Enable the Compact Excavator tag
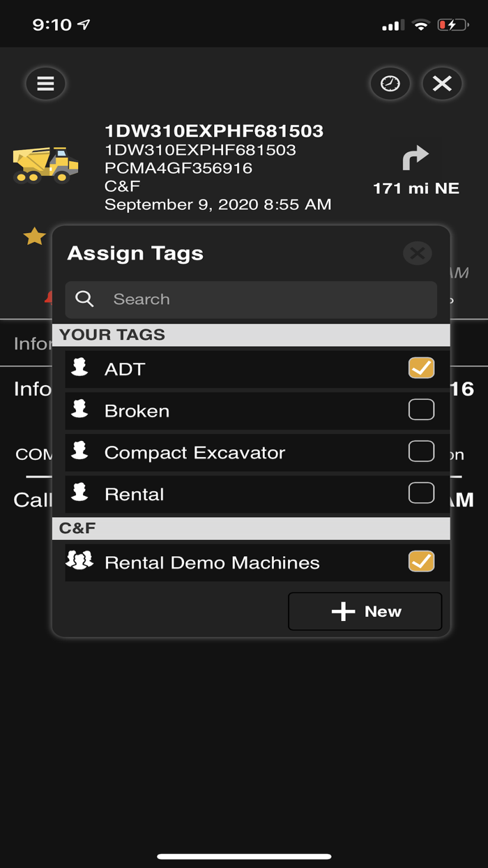Image resolution: width=488 pixels, height=868 pixels. [x=421, y=451]
